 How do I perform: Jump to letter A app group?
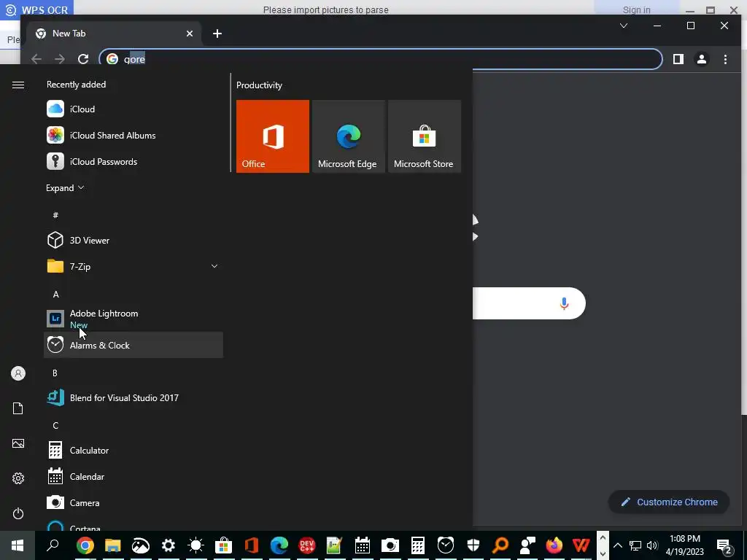[x=55, y=295]
